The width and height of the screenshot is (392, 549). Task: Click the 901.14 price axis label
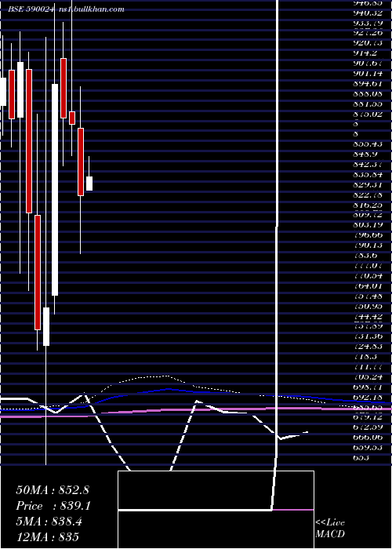click(368, 74)
